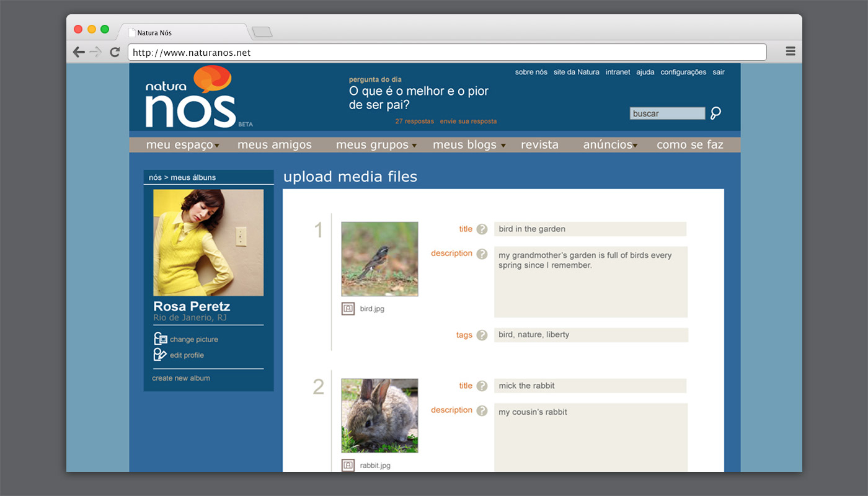The height and width of the screenshot is (496, 868).
Task: Open new tab with the blank tab button
Action: coord(262,32)
